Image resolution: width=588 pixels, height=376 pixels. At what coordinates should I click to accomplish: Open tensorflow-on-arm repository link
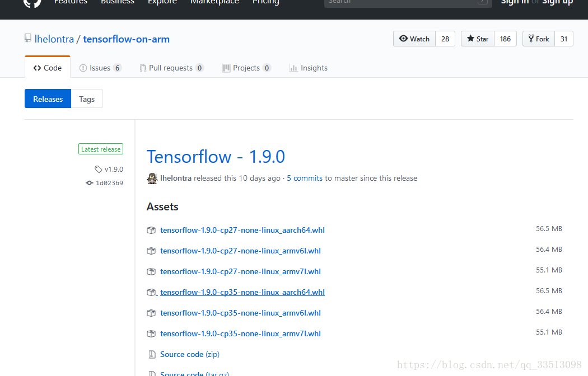(x=127, y=39)
